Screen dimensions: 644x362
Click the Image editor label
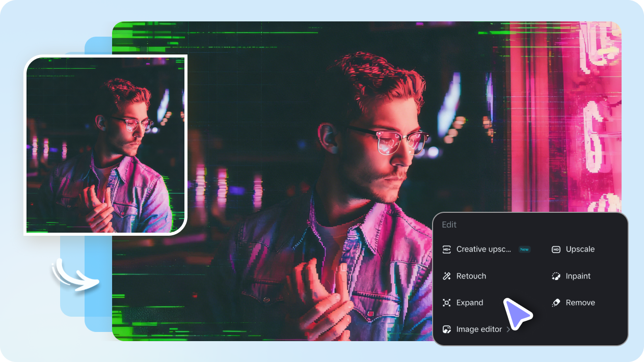(x=479, y=329)
